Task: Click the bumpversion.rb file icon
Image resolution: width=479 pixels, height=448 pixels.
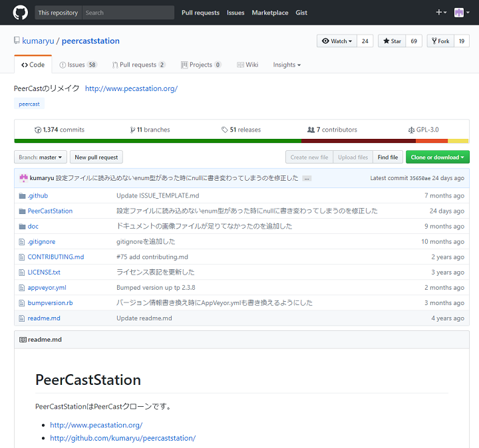Action: click(22, 302)
